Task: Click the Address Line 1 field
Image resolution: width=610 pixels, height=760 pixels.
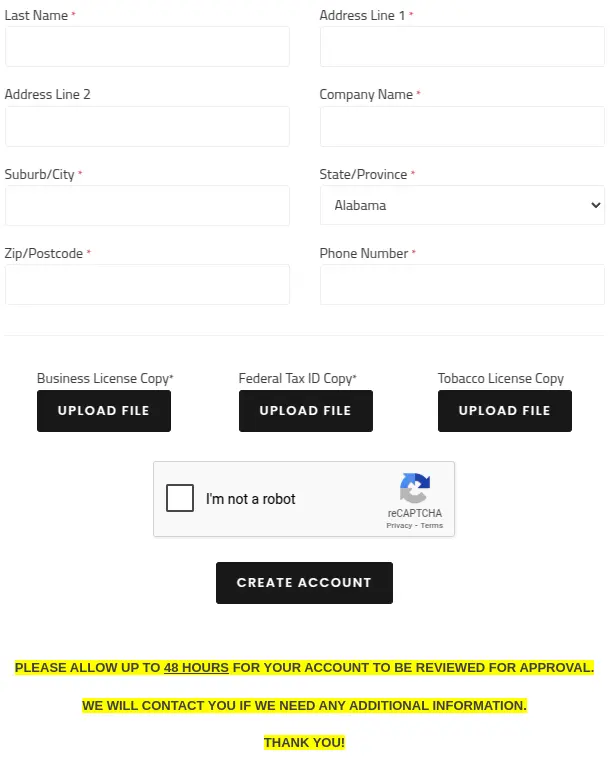Action: [x=462, y=47]
